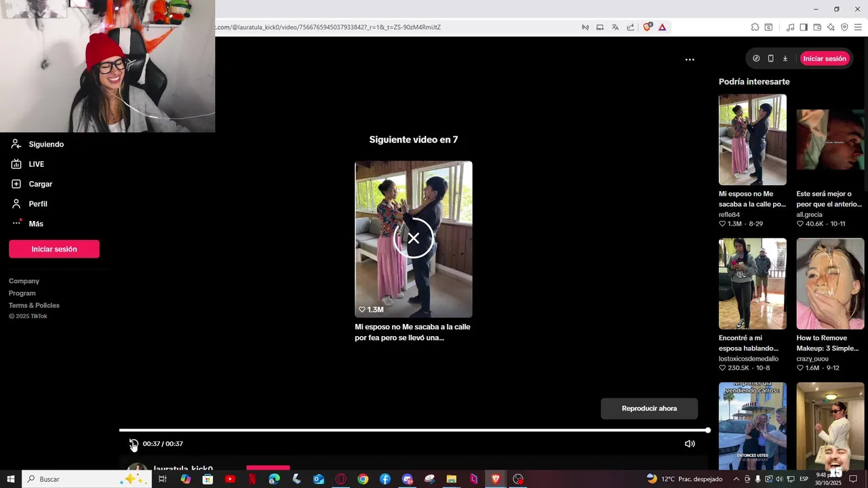Click the sidebar Iniciar sesión button
Image resolution: width=868 pixels, height=488 pixels.
coord(54,249)
